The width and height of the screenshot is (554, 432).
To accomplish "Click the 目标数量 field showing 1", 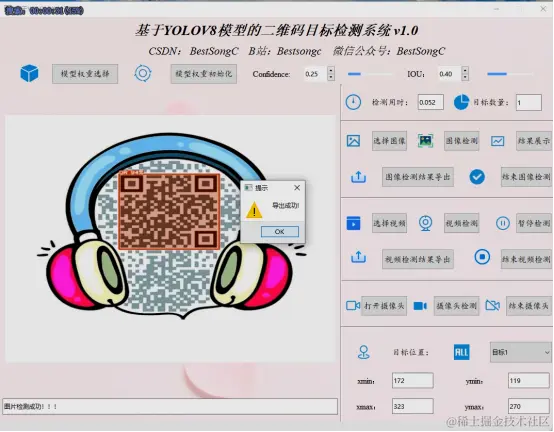I will tap(529, 102).
